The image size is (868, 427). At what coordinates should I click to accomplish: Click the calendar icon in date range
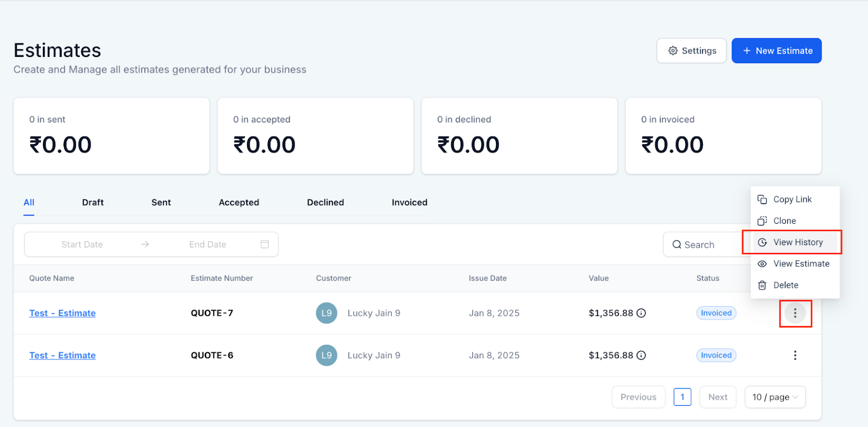tap(265, 244)
